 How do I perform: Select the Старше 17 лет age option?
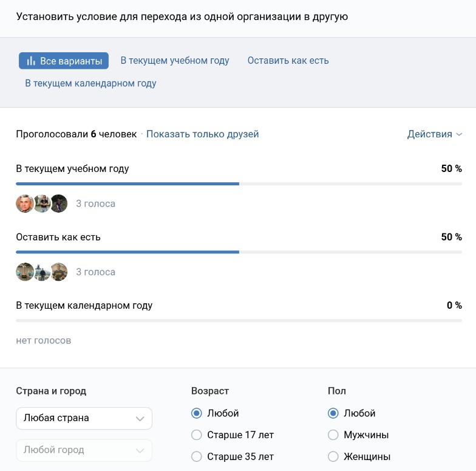196,435
